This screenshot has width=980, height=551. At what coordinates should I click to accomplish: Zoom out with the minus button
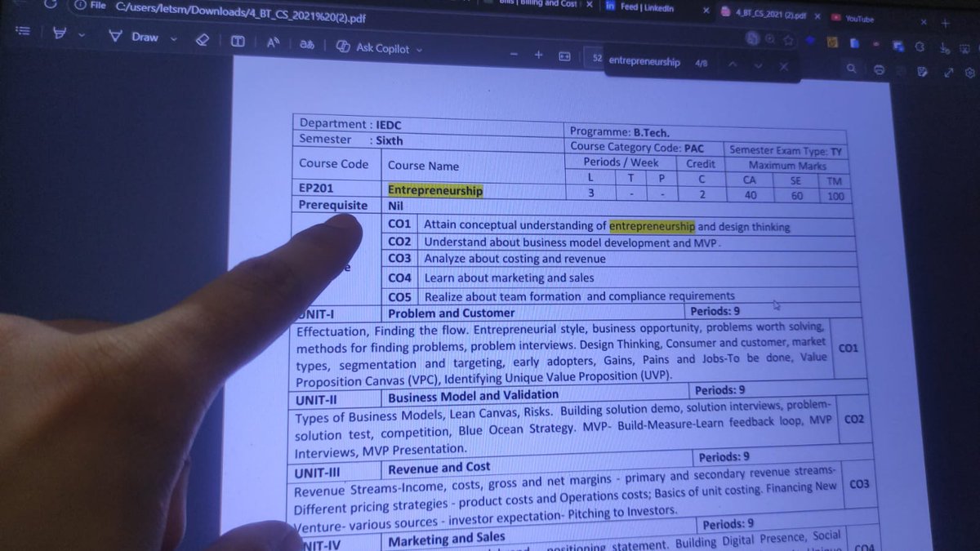pos(514,54)
